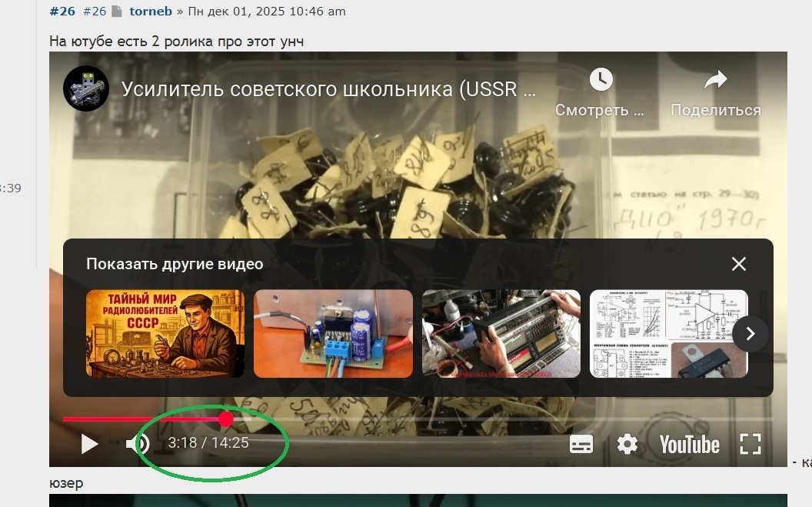812x507 pixels.
Task: Click the YouTube logo to watch on YouTube
Action: (689, 444)
